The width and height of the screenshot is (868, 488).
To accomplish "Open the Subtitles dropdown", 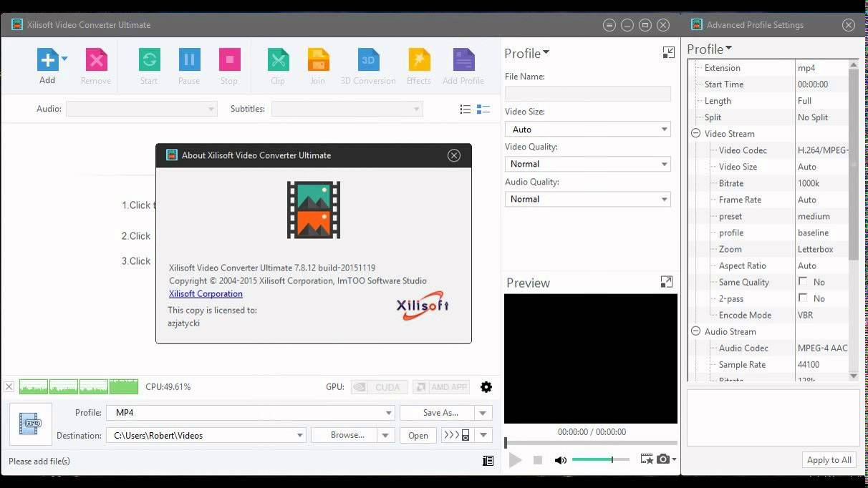I will (x=347, y=109).
